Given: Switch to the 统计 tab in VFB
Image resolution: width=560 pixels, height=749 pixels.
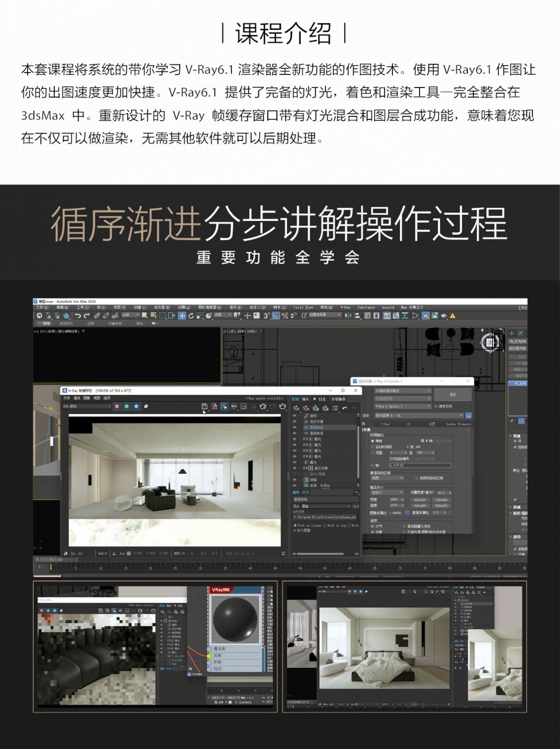Looking at the screenshot, I should click(305, 399).
